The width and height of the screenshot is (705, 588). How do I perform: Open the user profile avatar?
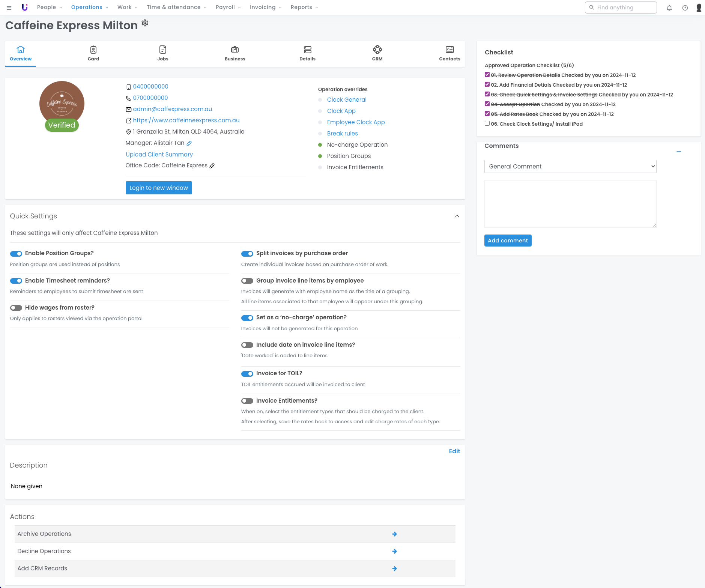tap(699, 8)
